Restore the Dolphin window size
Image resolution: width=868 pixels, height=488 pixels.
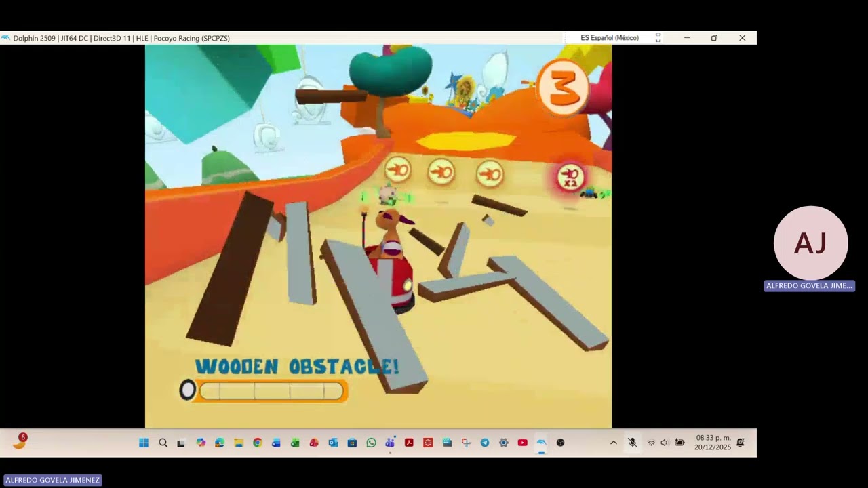(714, 38)
